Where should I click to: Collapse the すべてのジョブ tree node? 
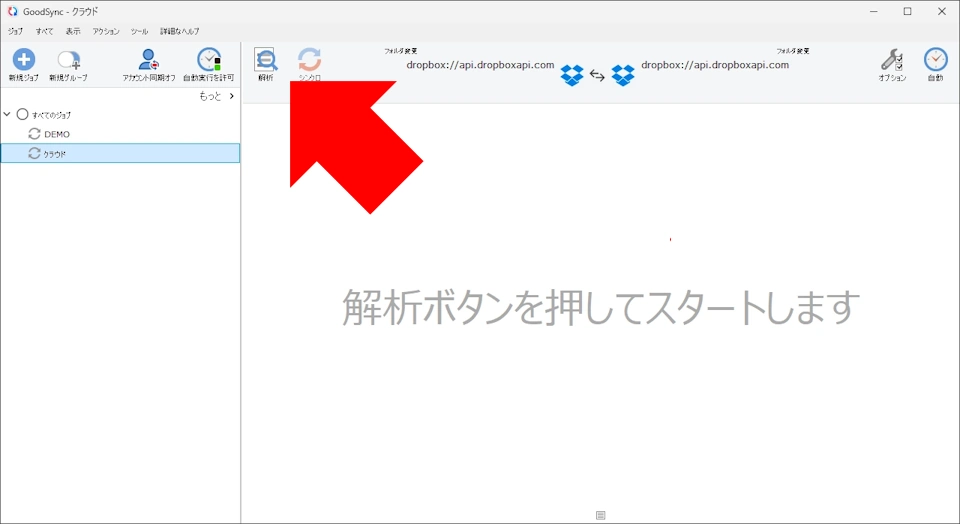pyautogui.click(x=8, y=115)
